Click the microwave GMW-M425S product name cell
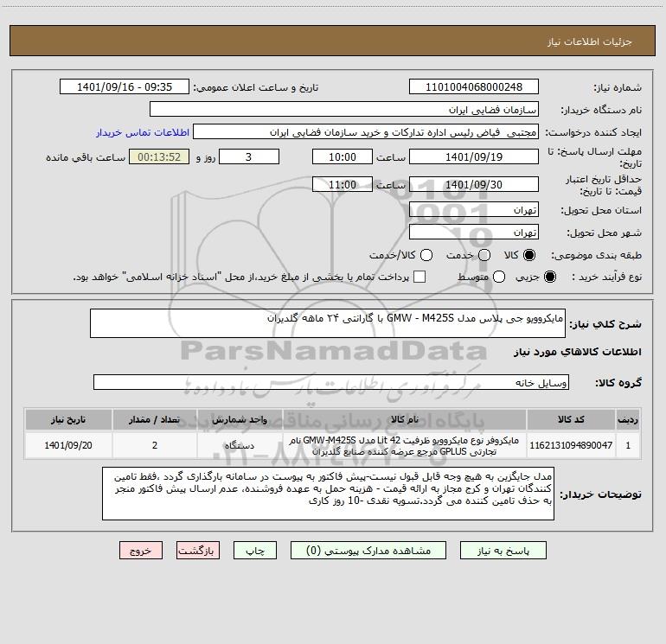The image size is (666, 644). (405, 445)
